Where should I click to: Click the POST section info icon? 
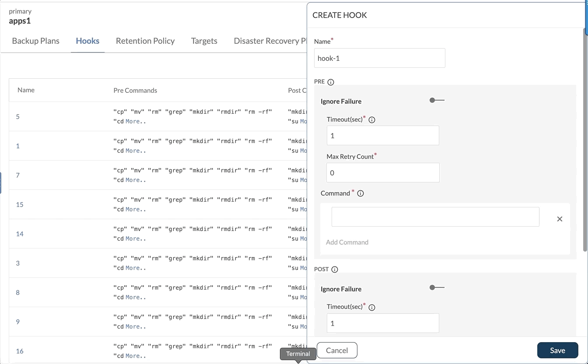pos(335,269)
